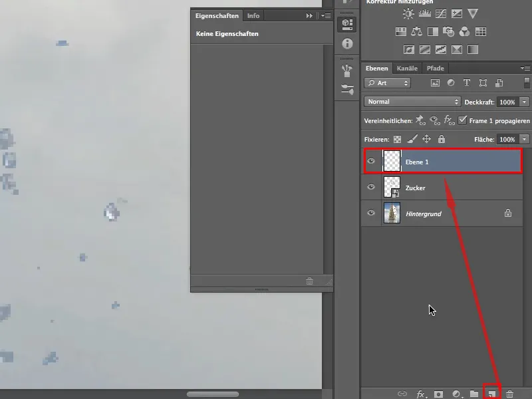The width and height of the screenshot is (532, 399).
Task: Add a Brightness/Contrast adjustment (sun icon)
Action: pyautogui.click(x=408, y=13)
